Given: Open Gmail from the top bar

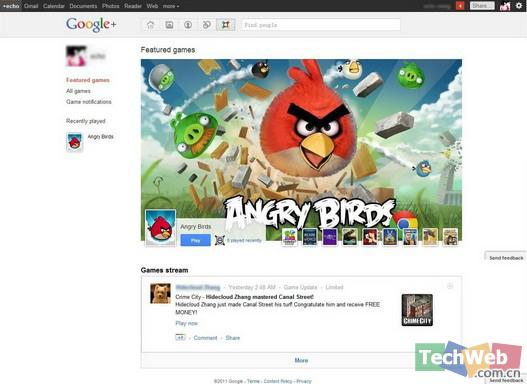Looking at the screenshot, I should pos(31,6).
